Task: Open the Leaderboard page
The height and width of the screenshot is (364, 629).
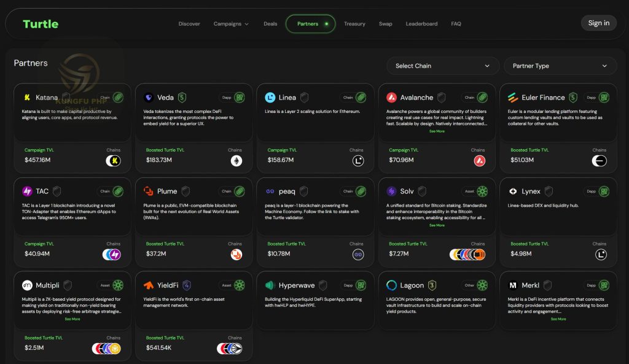Action: 421,24
